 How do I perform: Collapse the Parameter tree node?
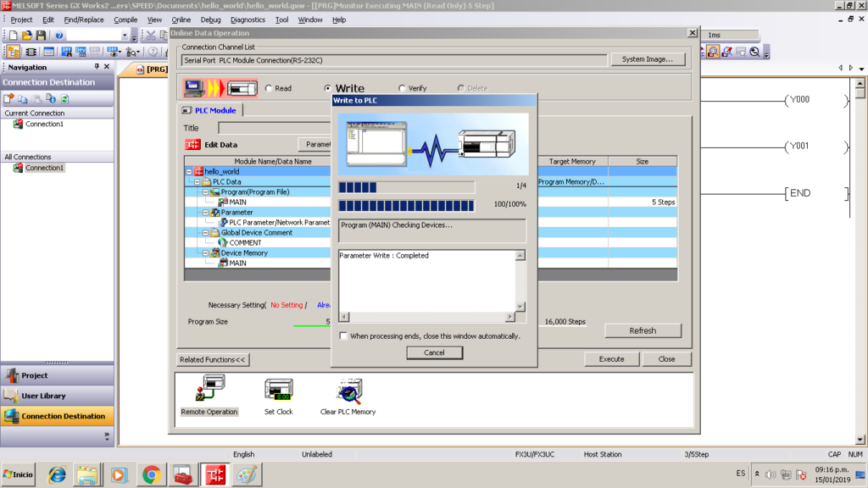[x=205, y=213]
